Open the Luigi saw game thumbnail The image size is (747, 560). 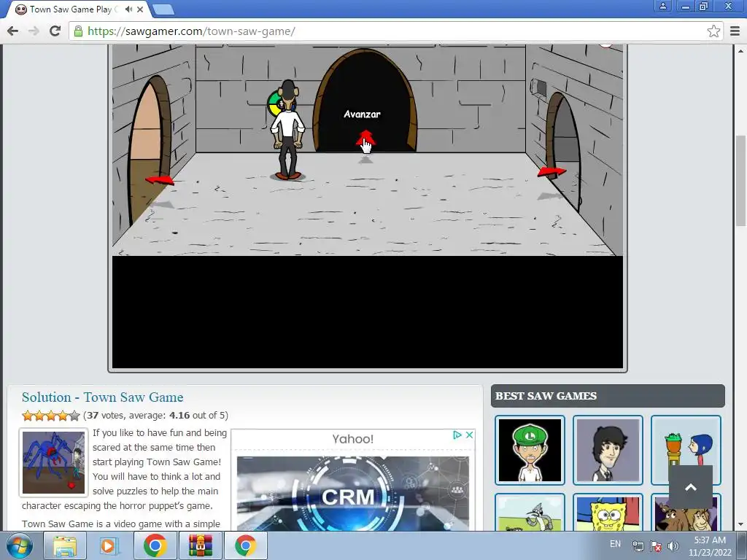coord(530,450)
